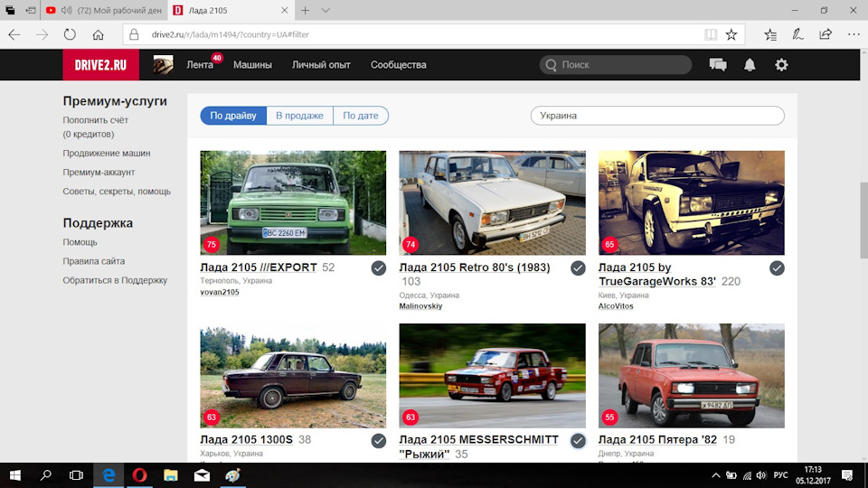This screenshot has width=868, height=488.
Task: Open Личный опыт menu item
Action: click(321, 65)
